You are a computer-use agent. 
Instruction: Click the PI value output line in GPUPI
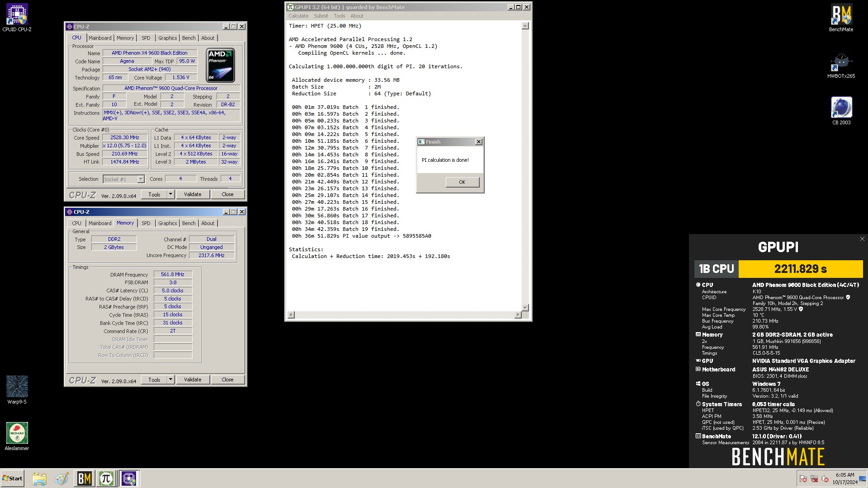click(x=361, y=236)
